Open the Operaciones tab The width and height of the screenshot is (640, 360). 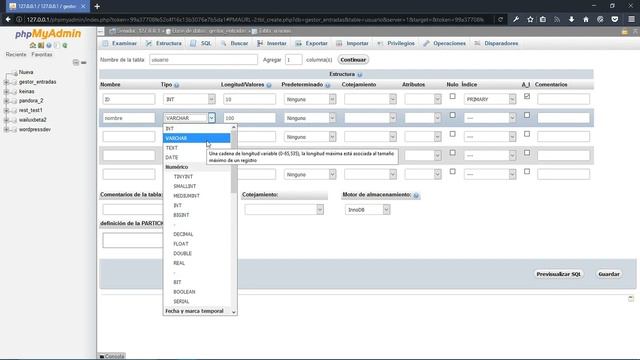444,43
